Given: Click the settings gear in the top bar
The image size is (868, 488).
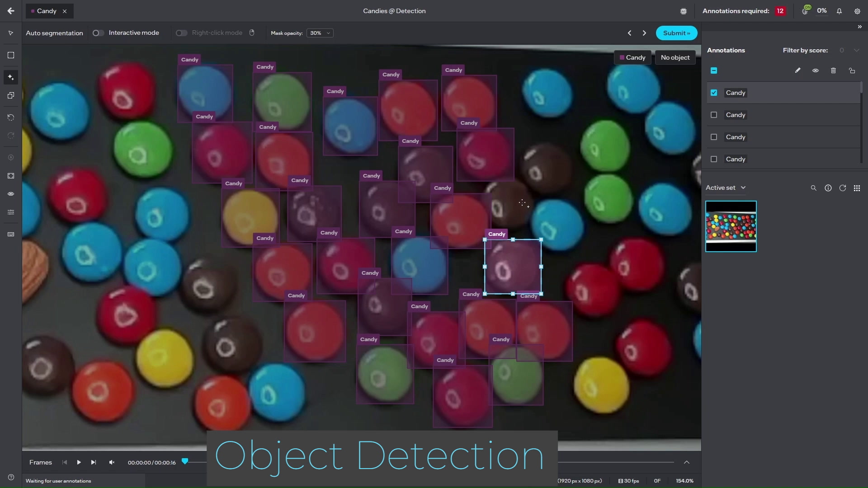Looking at the screenshot, I should coord(857,11).
